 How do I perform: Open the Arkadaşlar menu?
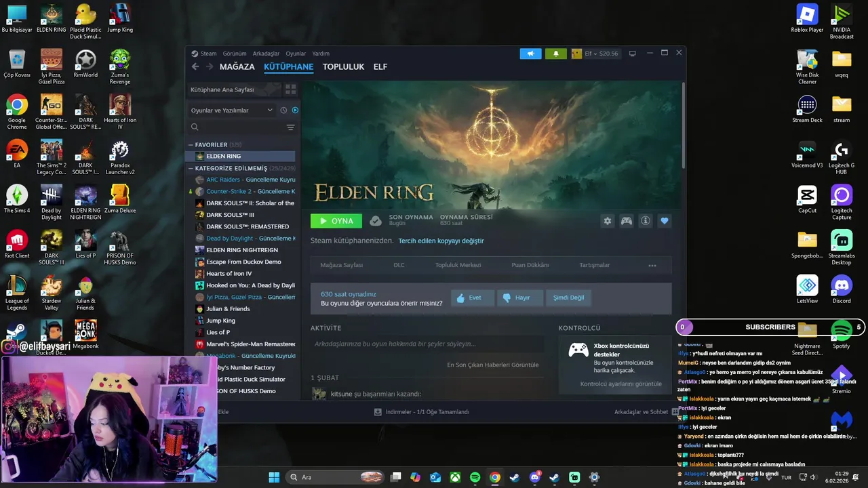(x=266, y=54)
